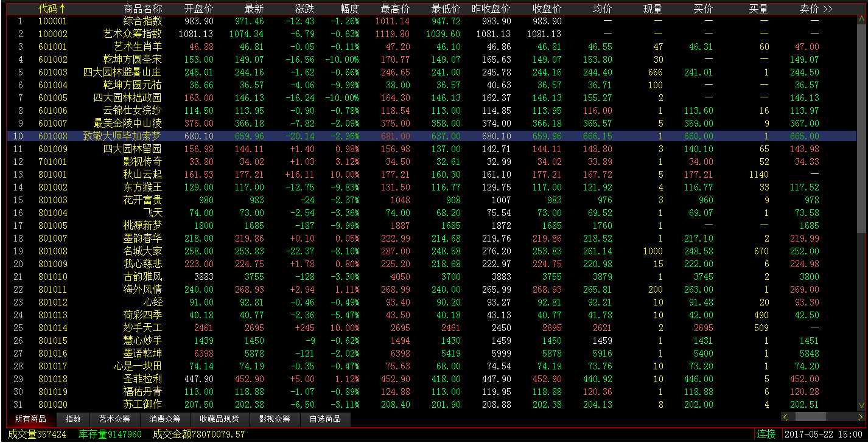Click the 连接 status indicator
The image size is (868, 443).
tap(766, 434)
